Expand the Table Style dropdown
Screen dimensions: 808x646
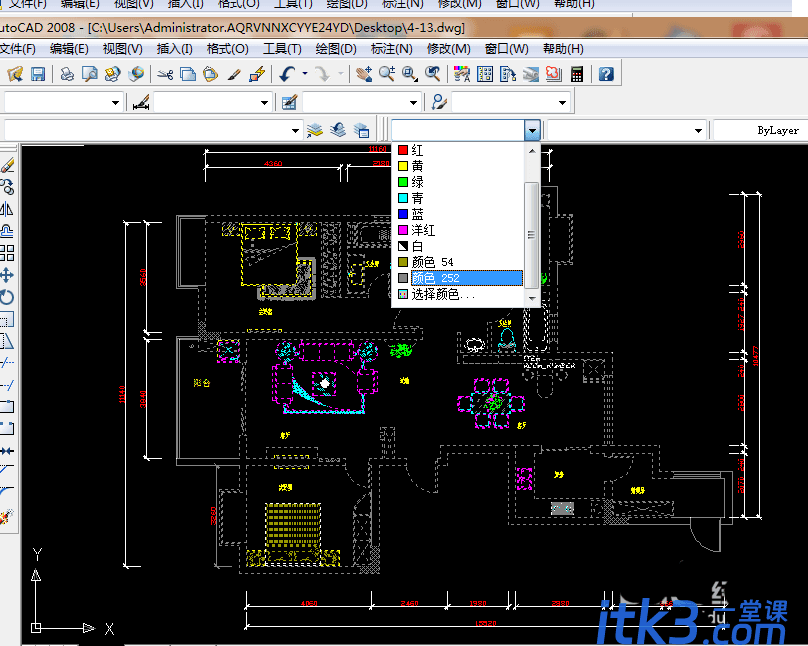413,103
